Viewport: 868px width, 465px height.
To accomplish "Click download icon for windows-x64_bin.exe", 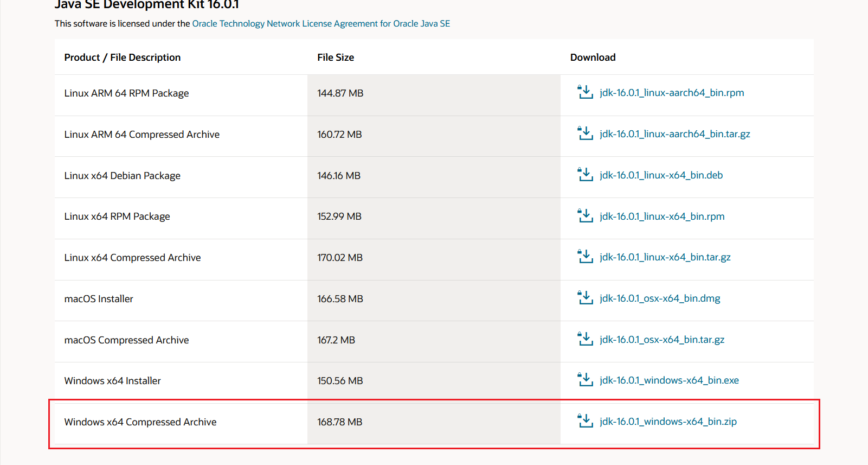I will [x=585, y=380].
